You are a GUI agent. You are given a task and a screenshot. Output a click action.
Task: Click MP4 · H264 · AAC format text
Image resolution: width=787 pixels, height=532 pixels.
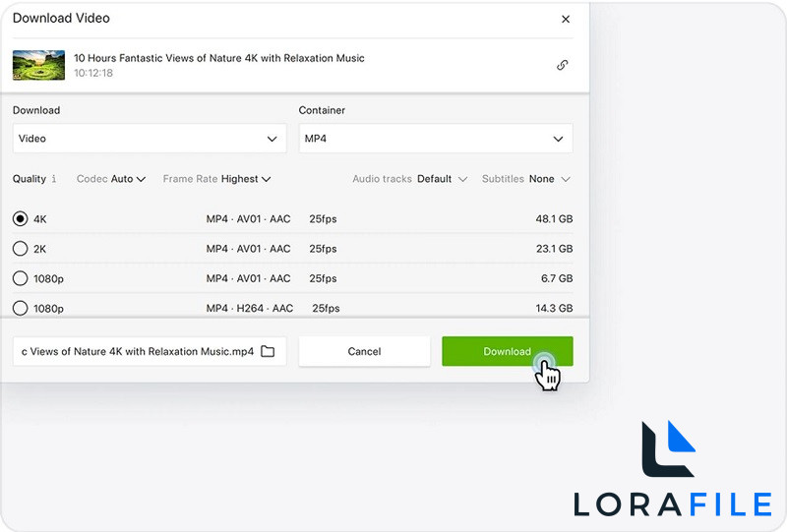[250, 308]
